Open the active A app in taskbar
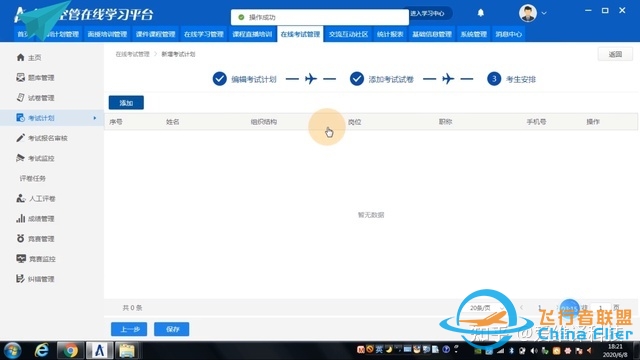Screen dimensions: 640x360 pos(99,351)
